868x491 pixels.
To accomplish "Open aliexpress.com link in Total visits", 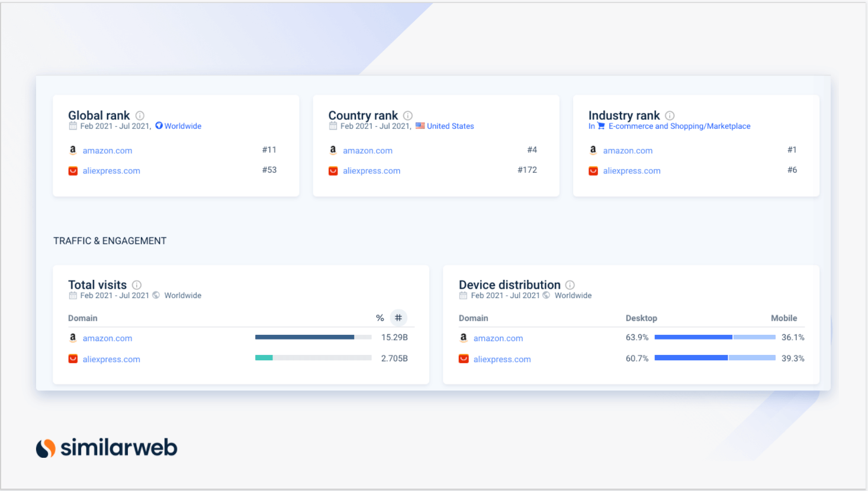I will (111, 359).
